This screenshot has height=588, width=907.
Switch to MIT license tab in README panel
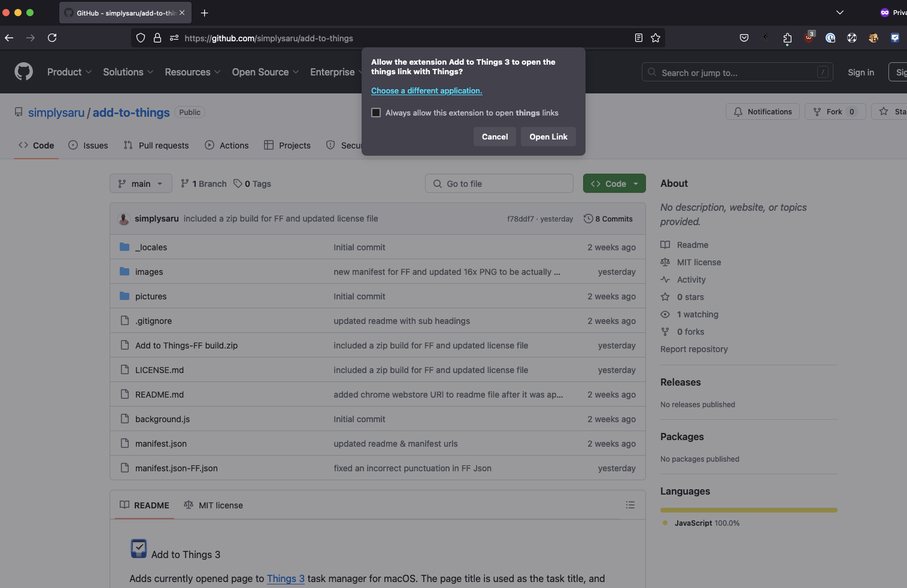(213, 505)
